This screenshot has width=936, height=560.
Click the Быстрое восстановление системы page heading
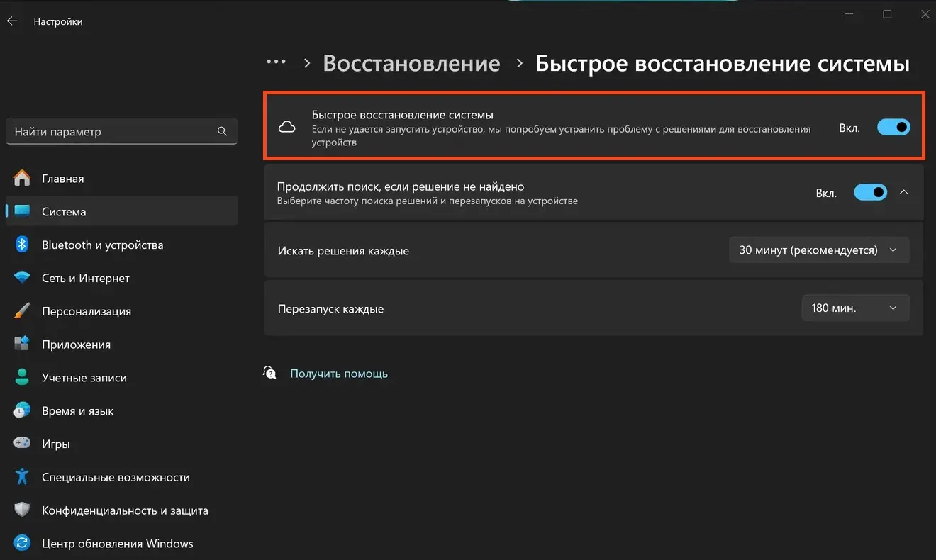(x=722, y=63)
